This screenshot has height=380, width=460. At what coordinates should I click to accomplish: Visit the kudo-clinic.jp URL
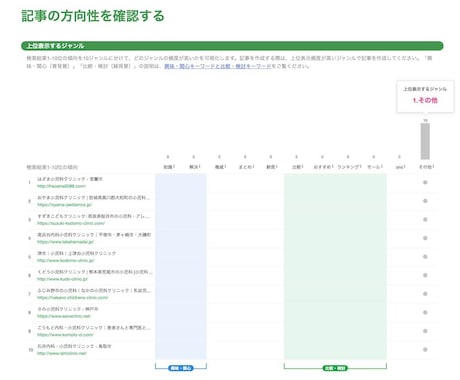(x=62, y=279)
